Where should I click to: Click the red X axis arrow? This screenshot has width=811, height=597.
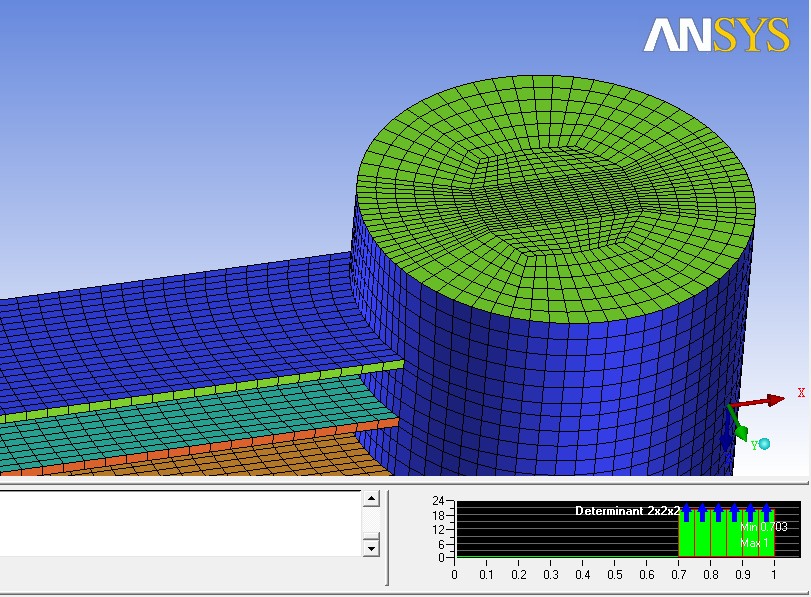[768, 400]
